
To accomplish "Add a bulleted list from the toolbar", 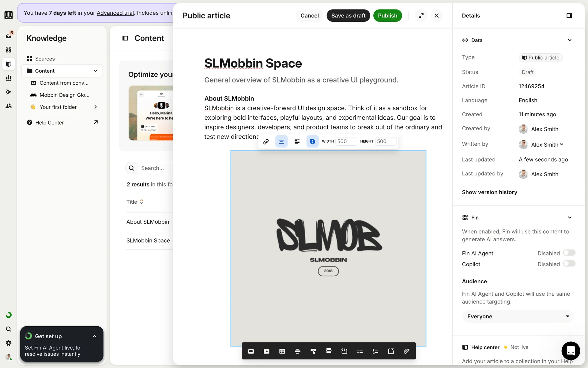I will (360, 351).
